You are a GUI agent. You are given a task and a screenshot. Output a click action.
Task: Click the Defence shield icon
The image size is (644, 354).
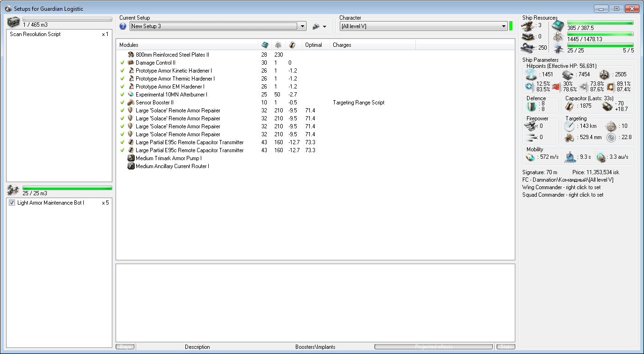pos(531,106)
